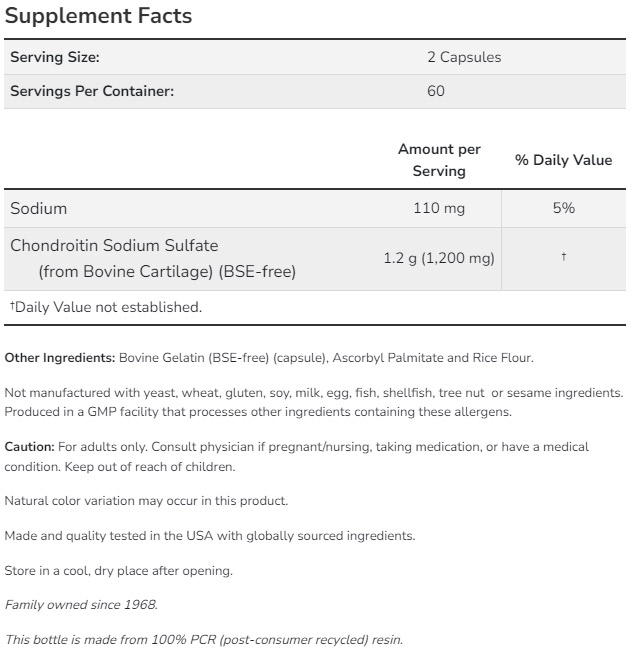Click the Natural color variation sentence
Viewport: 631px width, 654px height.
pyautogui.click(x=146, y=500)
